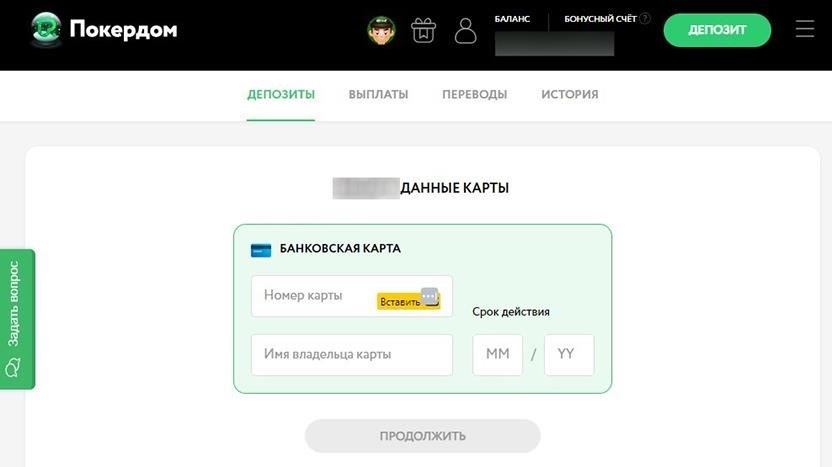Open the hamburger menu
The width and height of the screenshot is (832, 467).
point(804,29)
